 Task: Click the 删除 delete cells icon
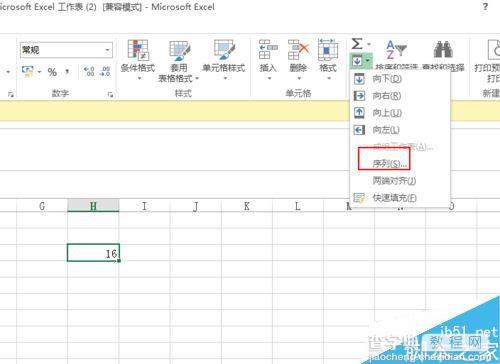click(298, 50)
